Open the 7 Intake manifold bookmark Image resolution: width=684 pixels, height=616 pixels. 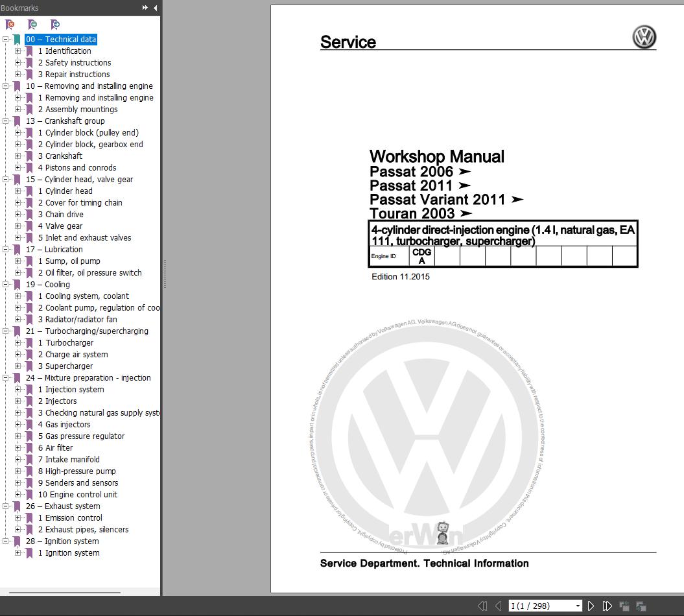[x=70, y=459]
